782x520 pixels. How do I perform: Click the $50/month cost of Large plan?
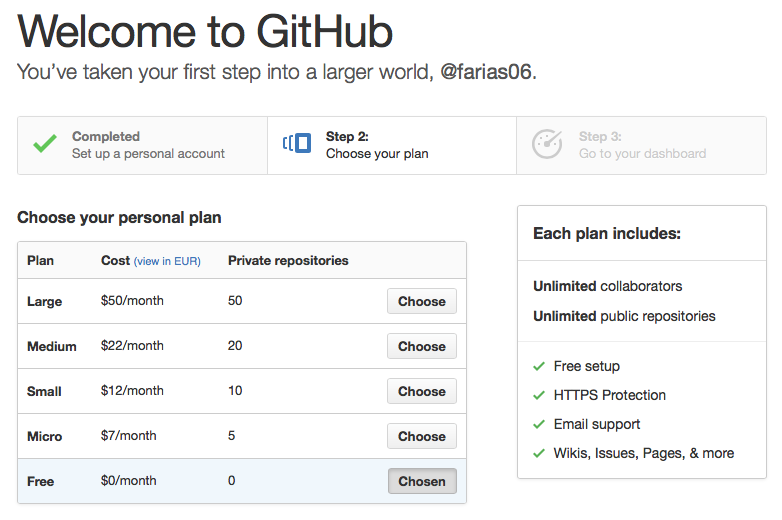point(132,301)
